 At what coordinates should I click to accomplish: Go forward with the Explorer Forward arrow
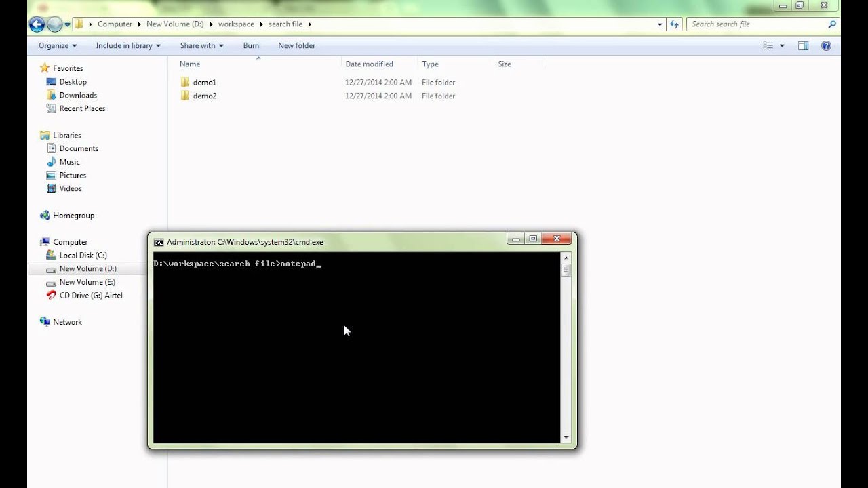tap(55, 24)
